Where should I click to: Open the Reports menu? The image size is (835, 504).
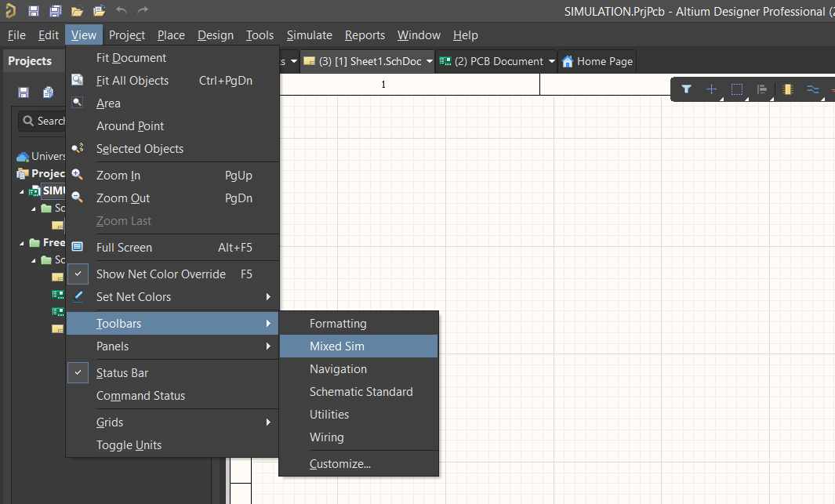coord(365,35)
